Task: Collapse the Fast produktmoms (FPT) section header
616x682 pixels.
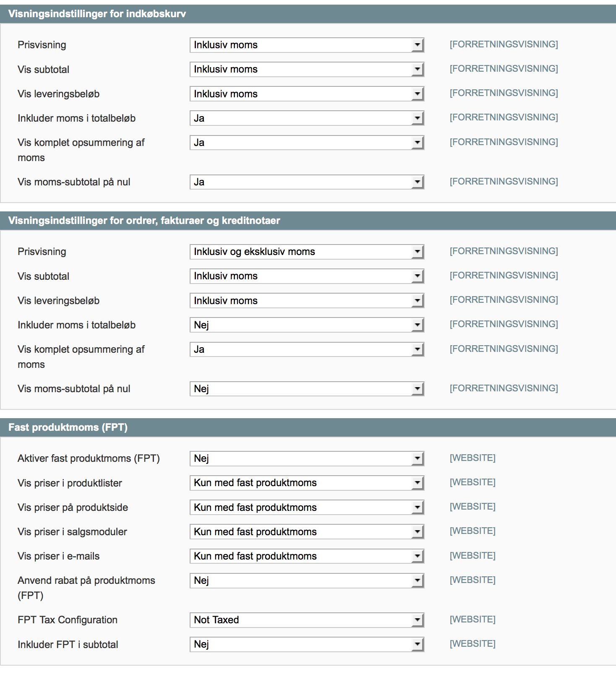Action: click(x=68, y=427)
